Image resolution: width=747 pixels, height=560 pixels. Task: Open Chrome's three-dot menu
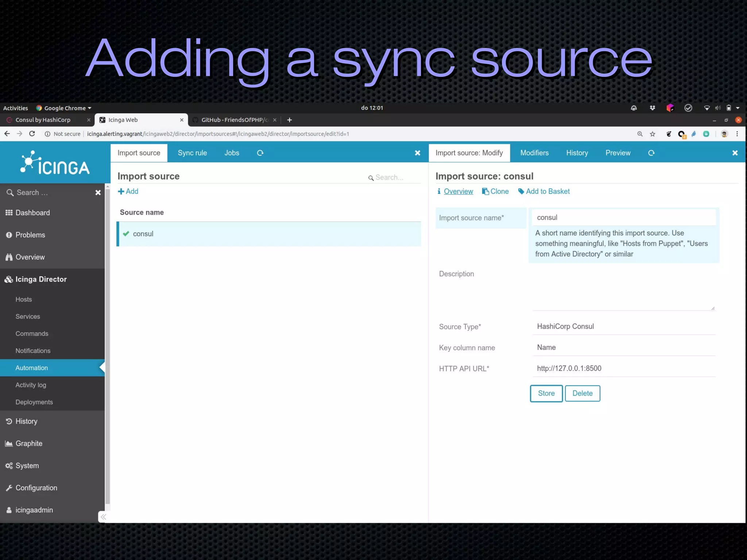click(737, 134)
